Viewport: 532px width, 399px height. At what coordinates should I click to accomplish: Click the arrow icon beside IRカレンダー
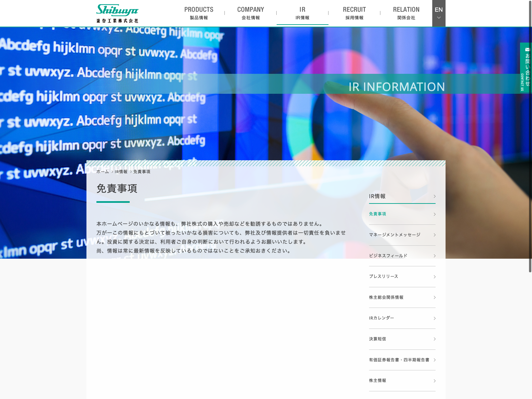(434, 319)
